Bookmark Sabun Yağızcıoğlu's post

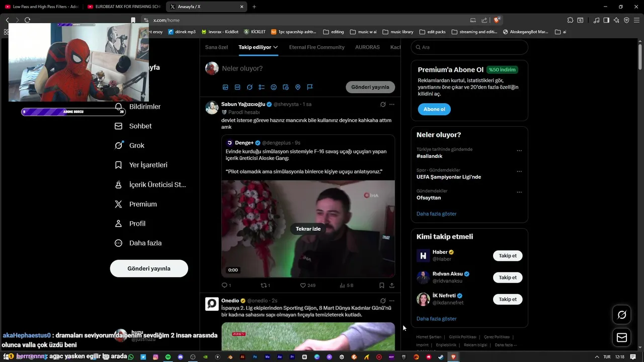382,285
